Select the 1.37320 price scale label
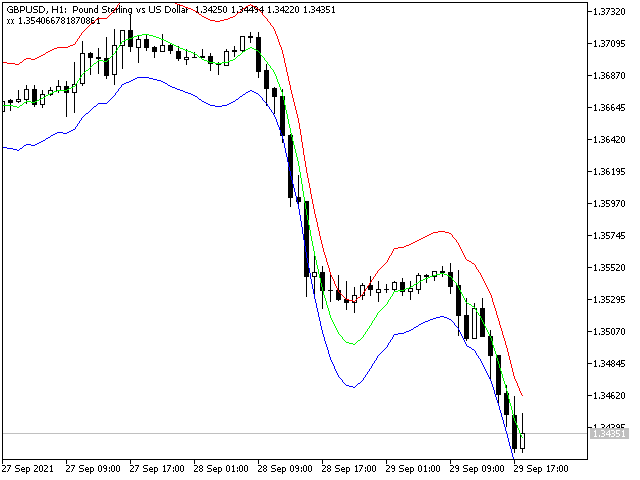The image size is (640, 480). click(609, 11)
